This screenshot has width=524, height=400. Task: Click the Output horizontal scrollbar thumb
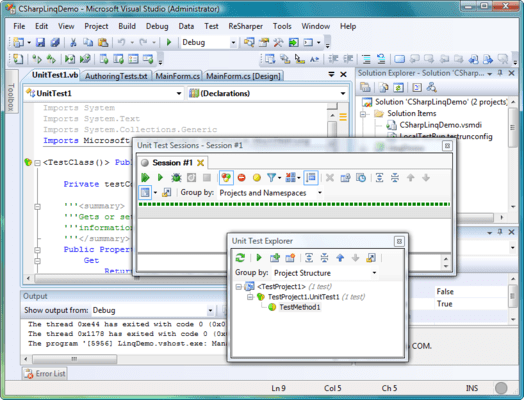click(x=74, y=359)
